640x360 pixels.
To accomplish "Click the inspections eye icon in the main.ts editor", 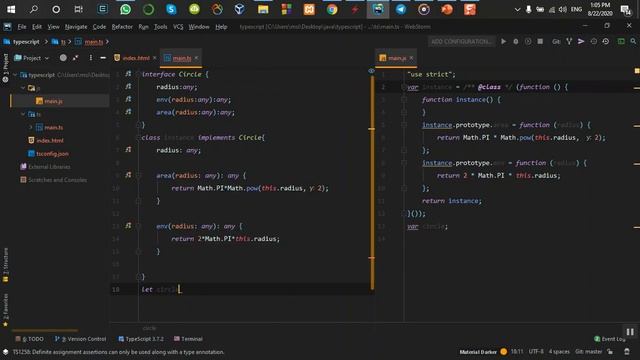I will (x=371, y=71).
